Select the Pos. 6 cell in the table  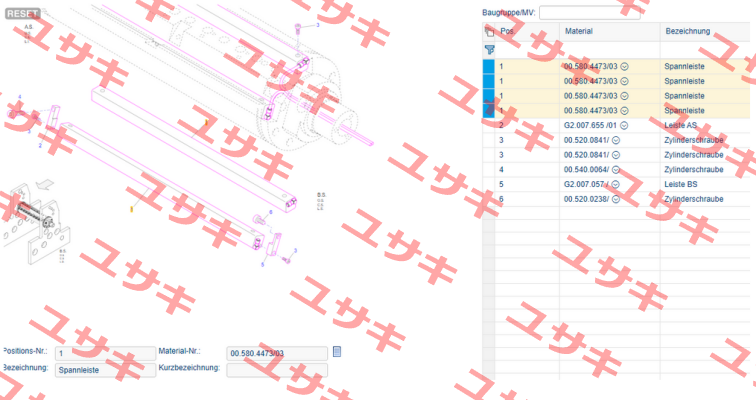tap(527, 199)
